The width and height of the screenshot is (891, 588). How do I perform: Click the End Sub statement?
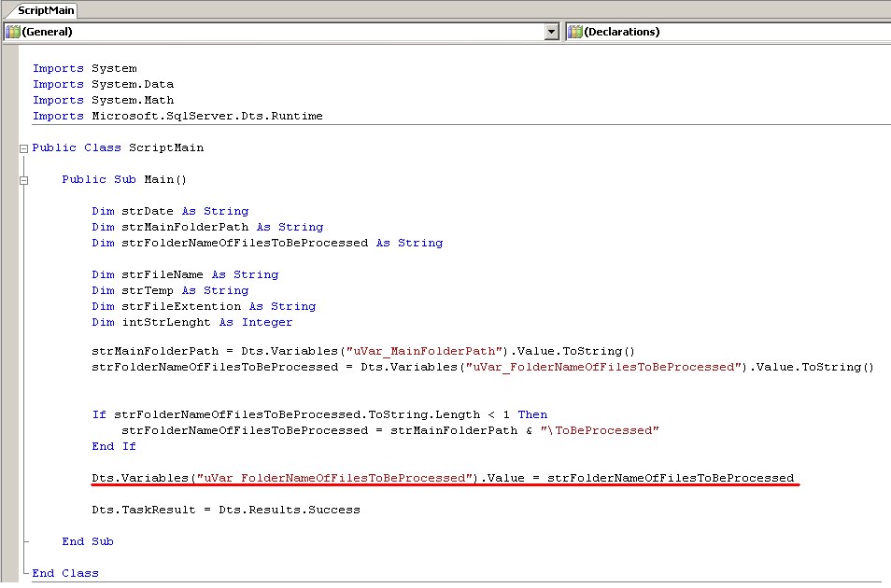click(88, 540)
